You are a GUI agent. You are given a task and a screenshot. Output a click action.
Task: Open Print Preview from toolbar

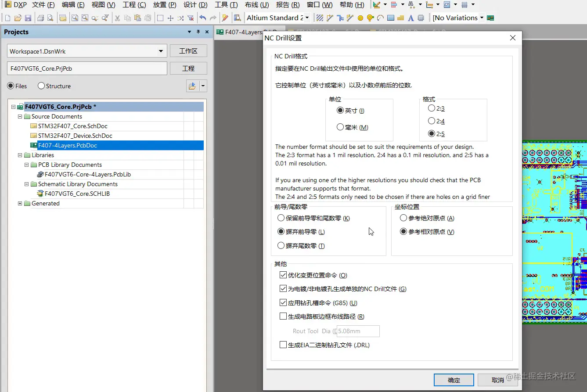50,18
